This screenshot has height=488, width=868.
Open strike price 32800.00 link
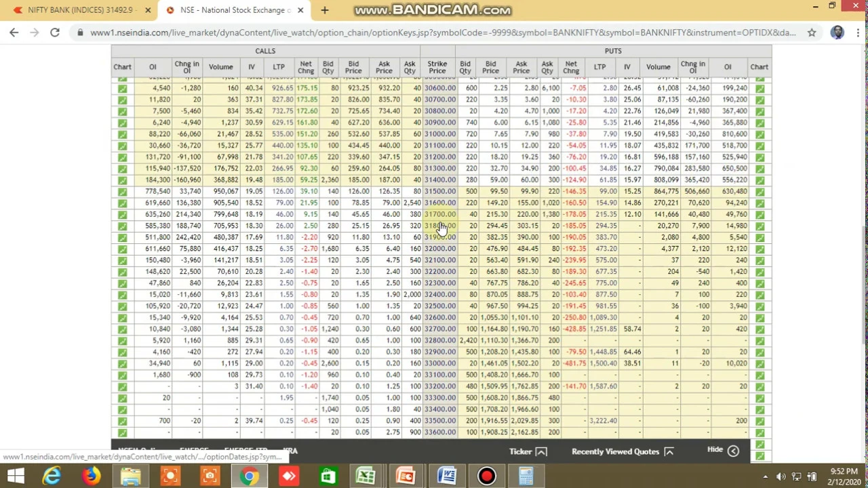[x=439, y=341]
